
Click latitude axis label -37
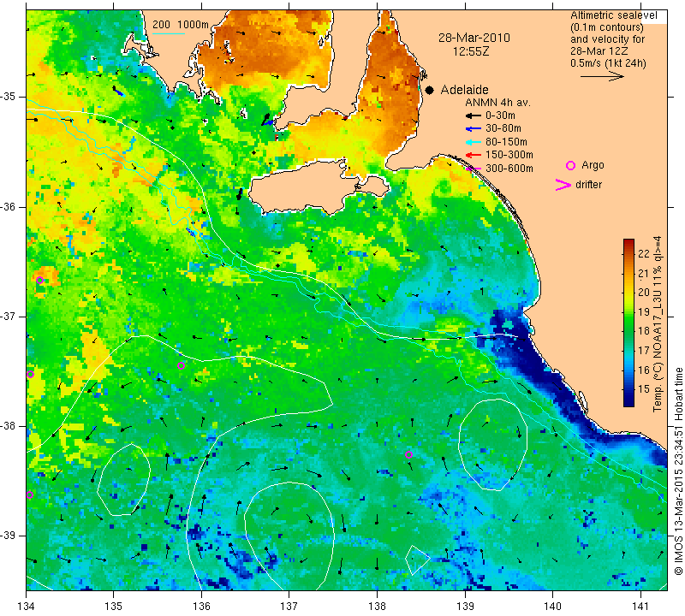pos(9,316)
